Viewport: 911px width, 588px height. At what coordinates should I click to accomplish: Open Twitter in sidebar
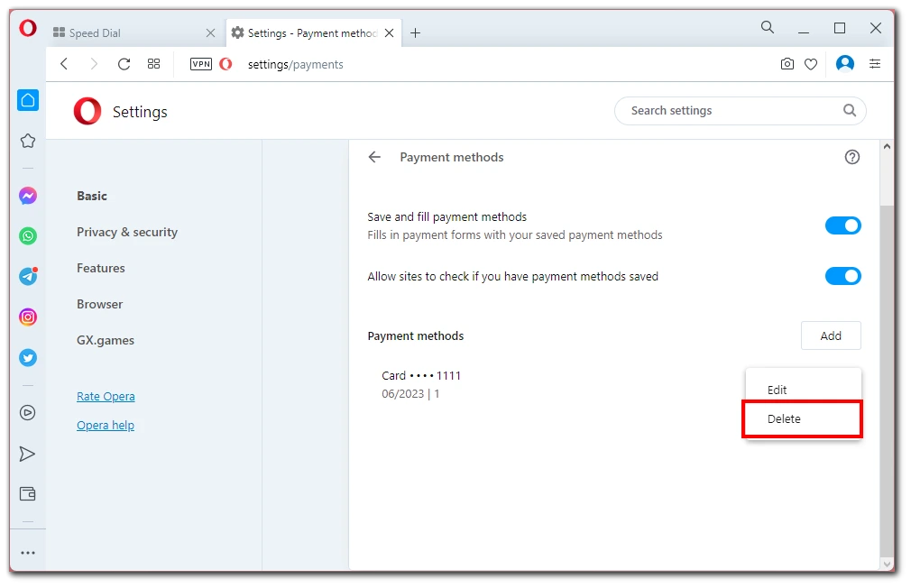28,358
